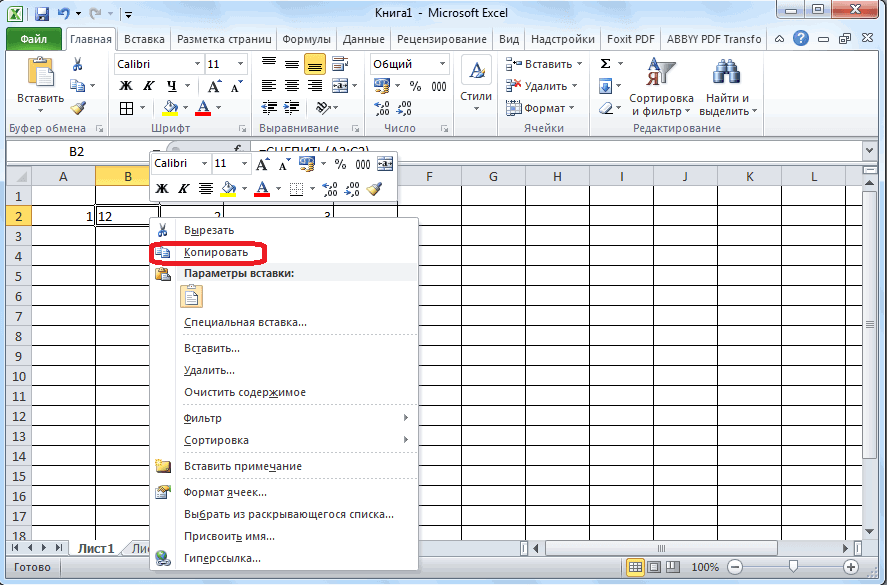Image resolution: width=887 pixels, height=585 pixels.
Task: Toggle bold Ж in the ribbon font group
Action: 127,86
